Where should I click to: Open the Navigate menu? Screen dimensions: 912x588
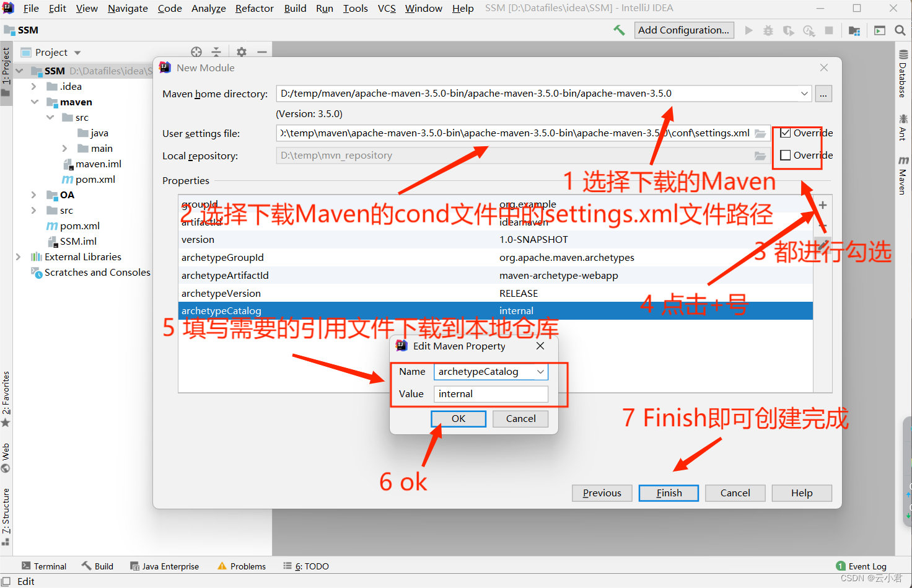(x=128, y=8)
